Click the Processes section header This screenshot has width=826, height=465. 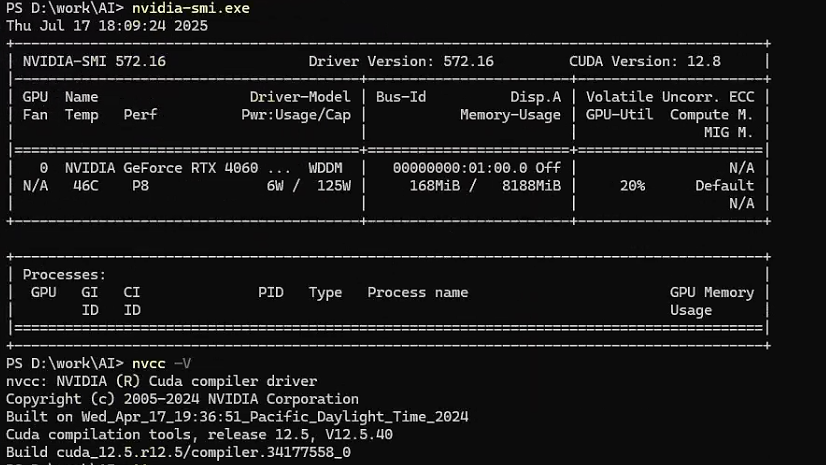(x=64, y=274)
